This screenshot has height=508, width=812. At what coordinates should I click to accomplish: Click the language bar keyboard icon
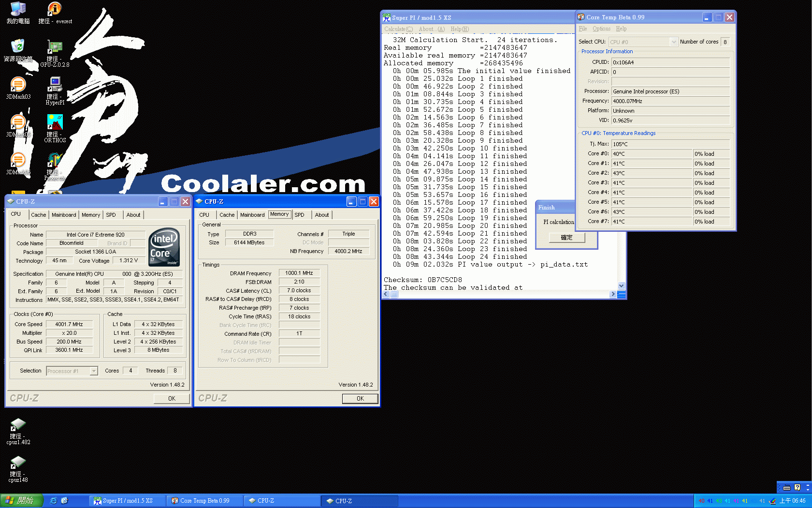(787, 487)
